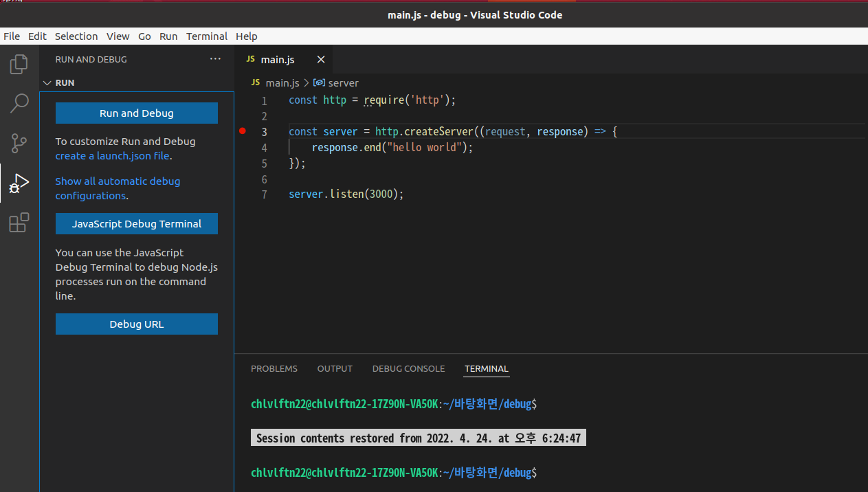Close the main.js editor tab

[x=321, y=60]
